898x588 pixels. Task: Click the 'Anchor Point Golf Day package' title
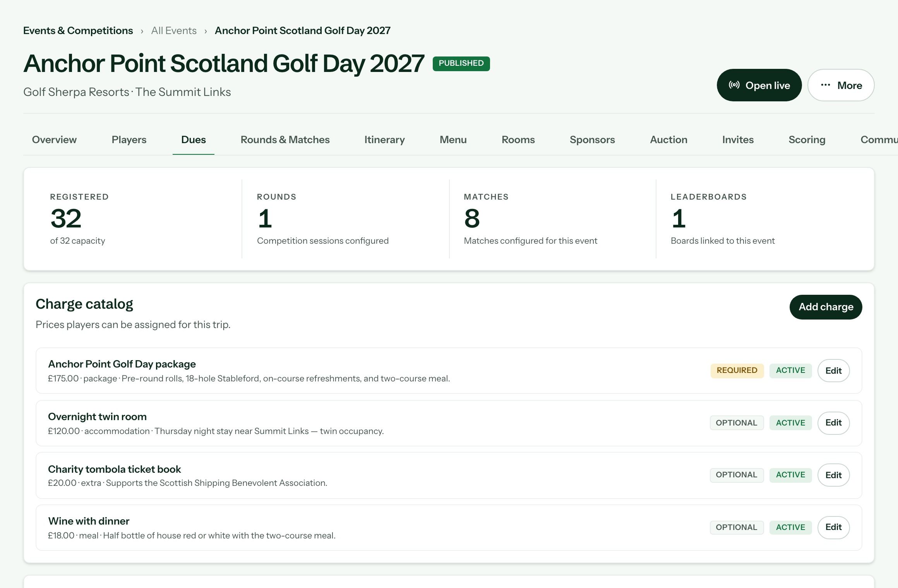tap(122, 364)
